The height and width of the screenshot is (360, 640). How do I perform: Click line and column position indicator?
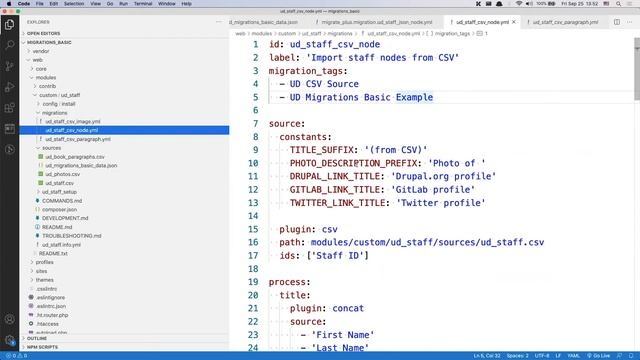point(487,356)
